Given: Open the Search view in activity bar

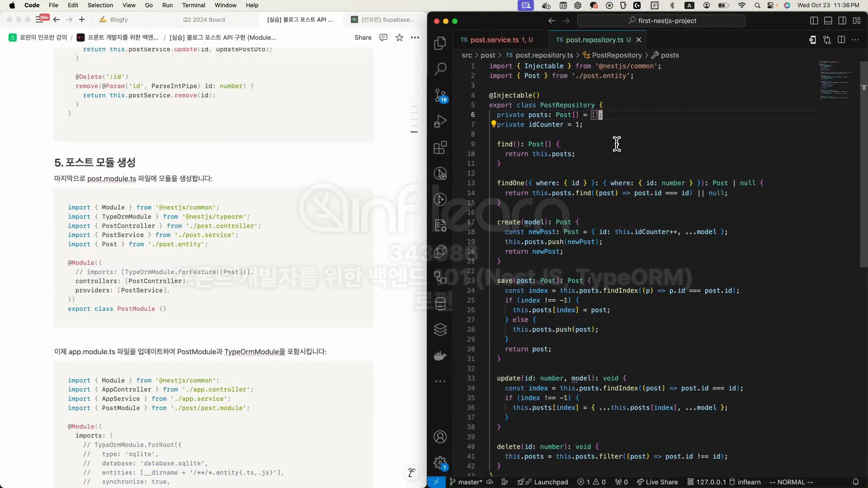Looking at the screenshot, I should (440, 69).
